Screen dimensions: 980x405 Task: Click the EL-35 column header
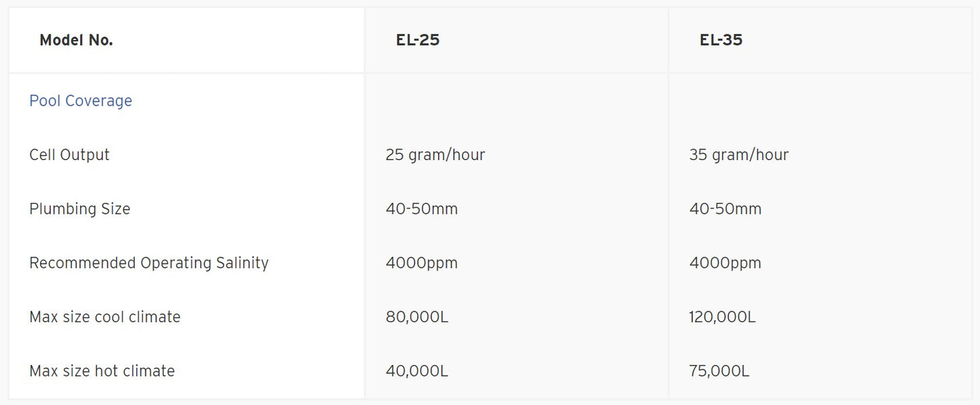(721, 40)
